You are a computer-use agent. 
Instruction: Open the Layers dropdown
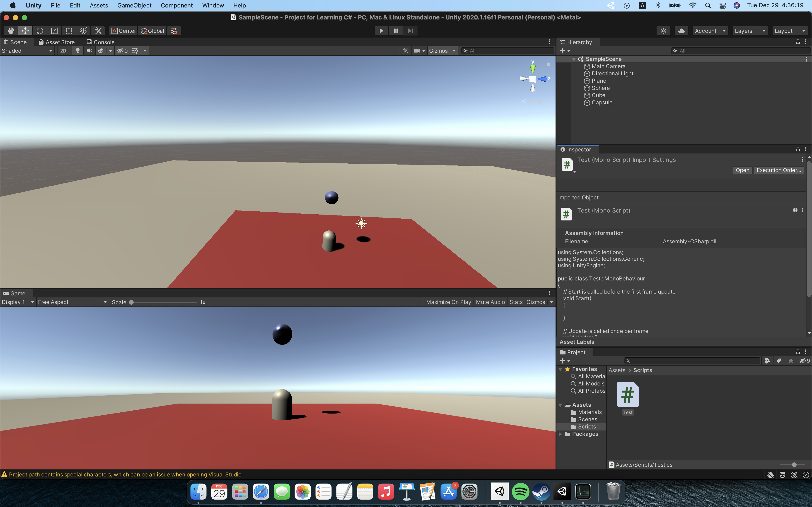click(x=750, y=31)
